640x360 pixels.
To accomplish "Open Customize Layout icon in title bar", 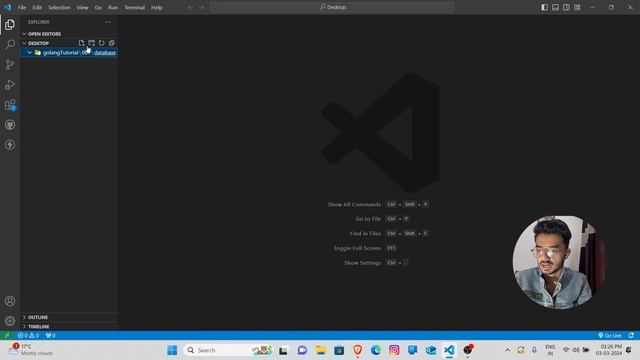I will [577, 7].
